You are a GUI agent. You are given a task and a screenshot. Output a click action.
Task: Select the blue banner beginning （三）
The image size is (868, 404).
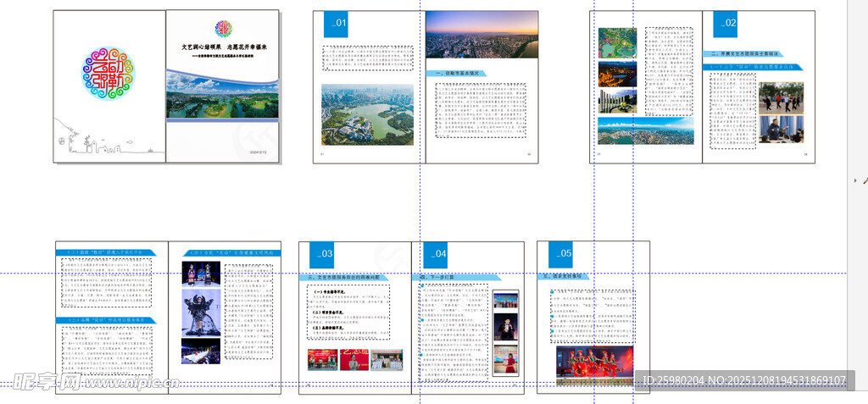tap(106, 320)
